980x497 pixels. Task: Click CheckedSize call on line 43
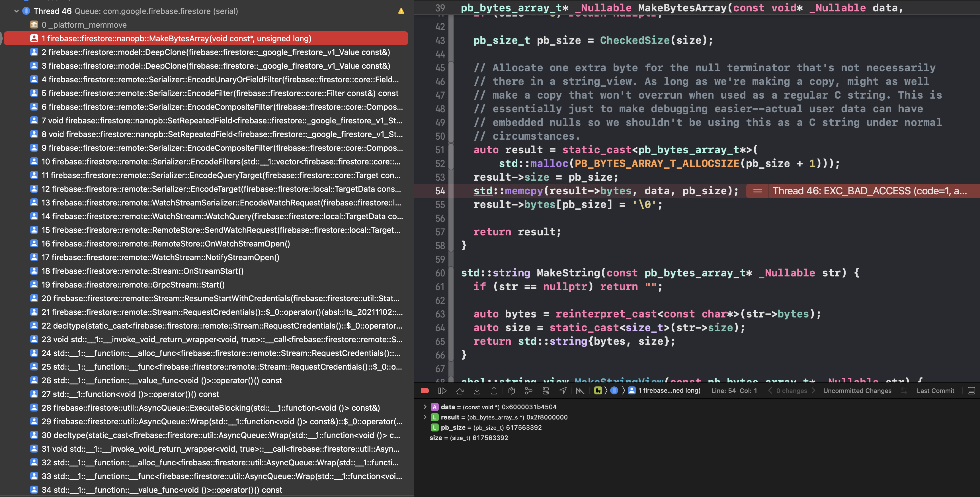coord(635,40)
